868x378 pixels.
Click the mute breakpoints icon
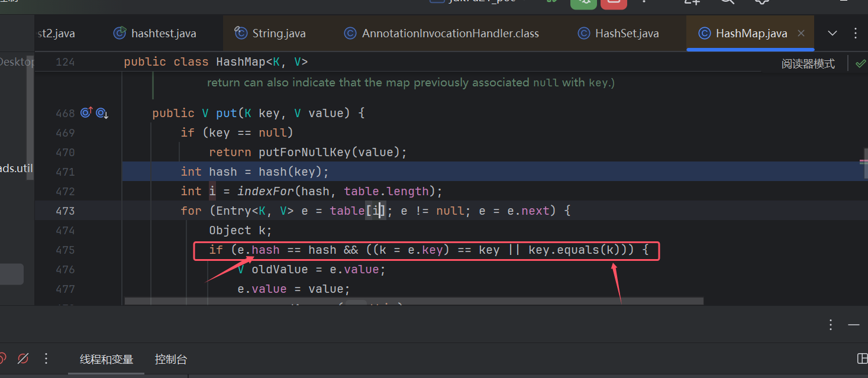(23, 358)
